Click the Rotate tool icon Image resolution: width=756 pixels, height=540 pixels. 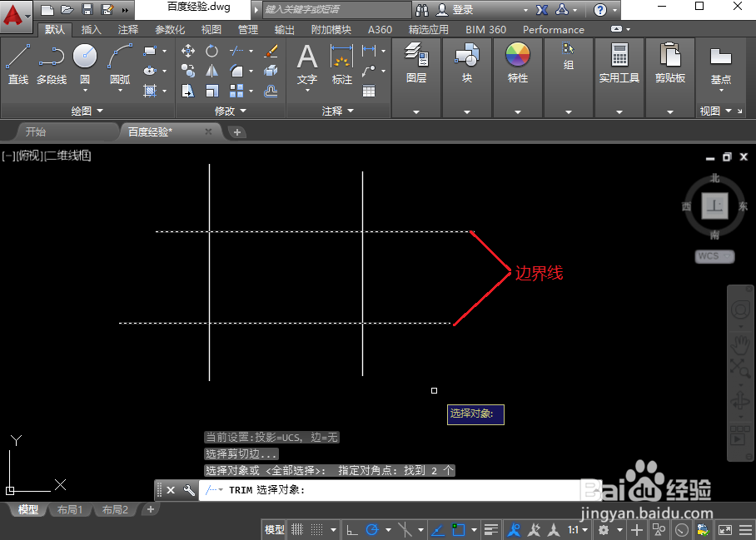(211, 51)
